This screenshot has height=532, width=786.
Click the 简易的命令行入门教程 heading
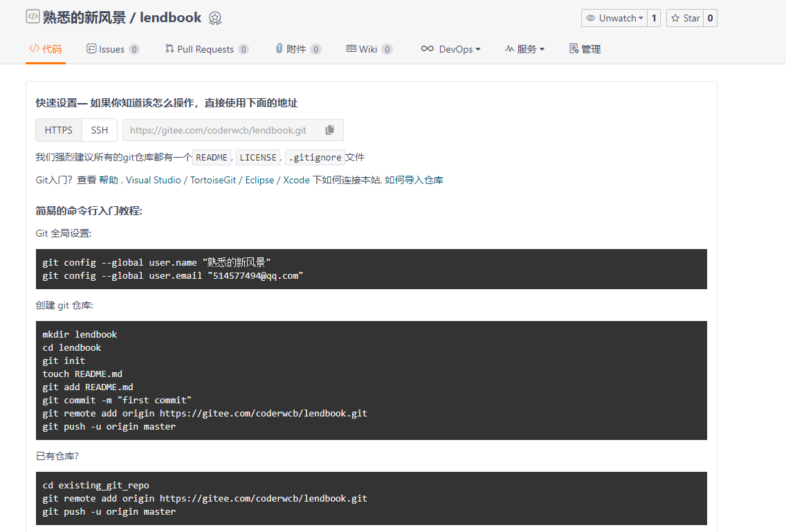(89, 210)
